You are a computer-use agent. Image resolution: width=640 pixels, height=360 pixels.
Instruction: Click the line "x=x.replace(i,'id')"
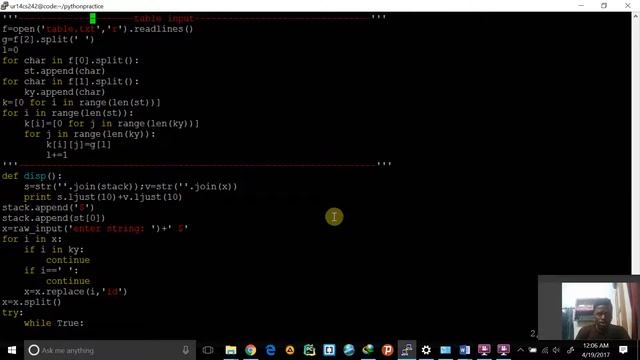76,291
